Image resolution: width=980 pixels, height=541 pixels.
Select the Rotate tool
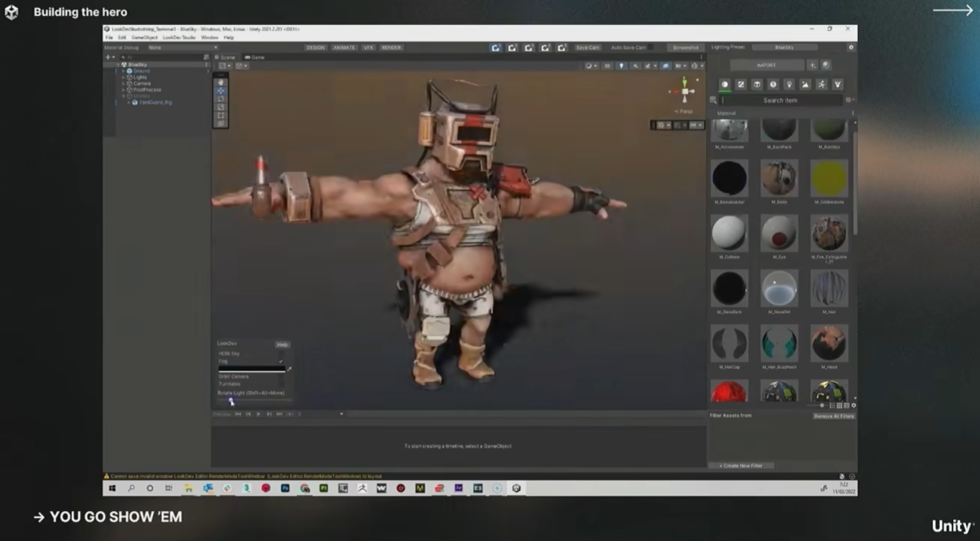click(221, 99)
